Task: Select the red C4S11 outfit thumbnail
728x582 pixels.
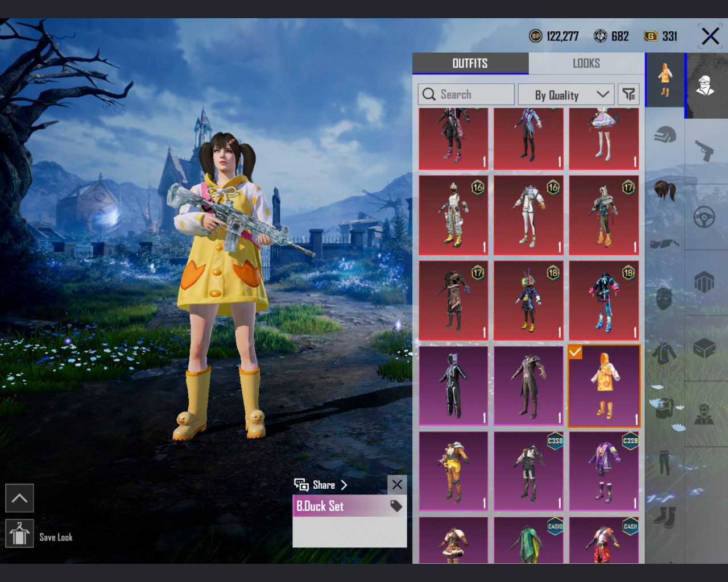Action: 604,540
